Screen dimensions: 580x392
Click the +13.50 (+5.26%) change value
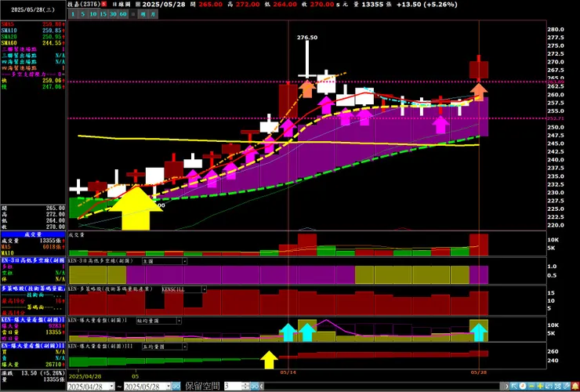(x=427, y=5)
